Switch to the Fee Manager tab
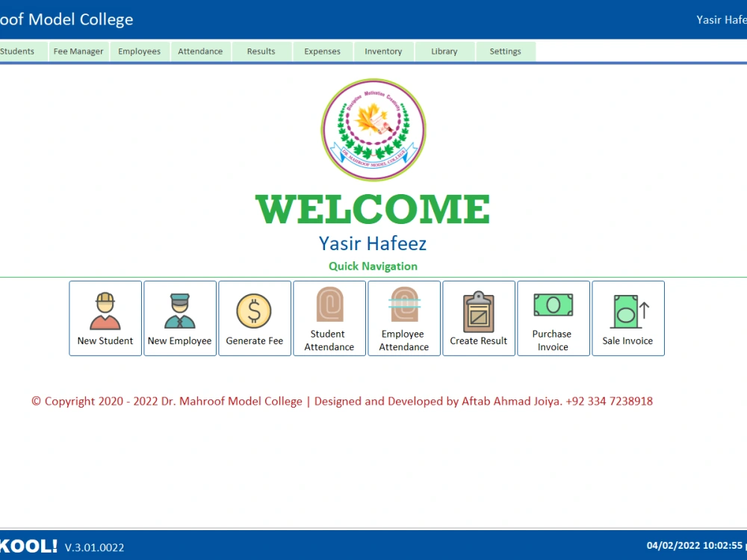The width and height of the screenshot is (747, 560). [78, 51]
